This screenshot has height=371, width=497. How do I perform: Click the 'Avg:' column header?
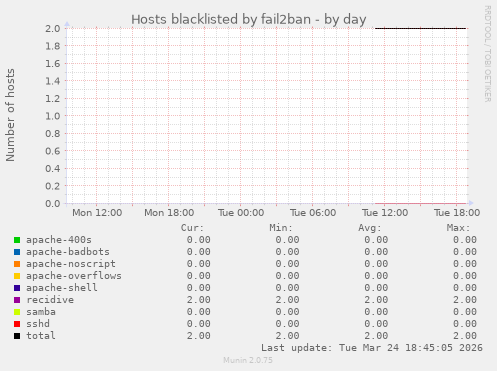(x=370, y=228)
